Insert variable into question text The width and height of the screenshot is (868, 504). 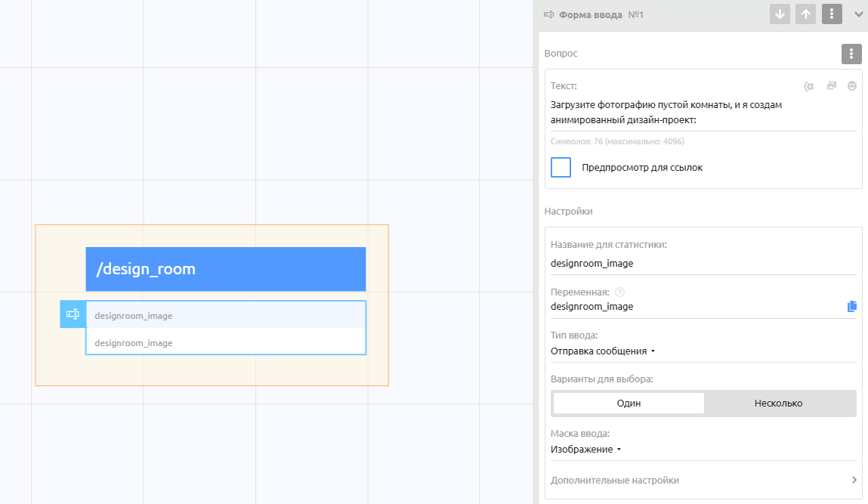tap(809, 86)
